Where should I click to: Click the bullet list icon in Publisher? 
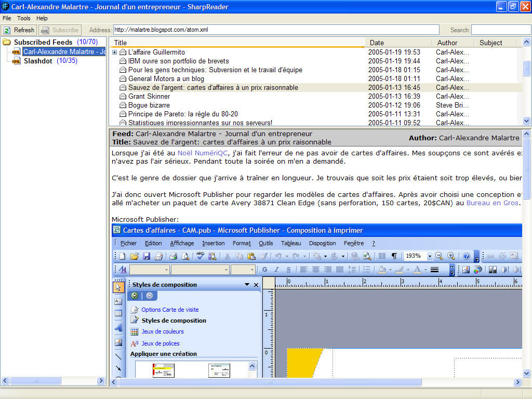[367, 270]
